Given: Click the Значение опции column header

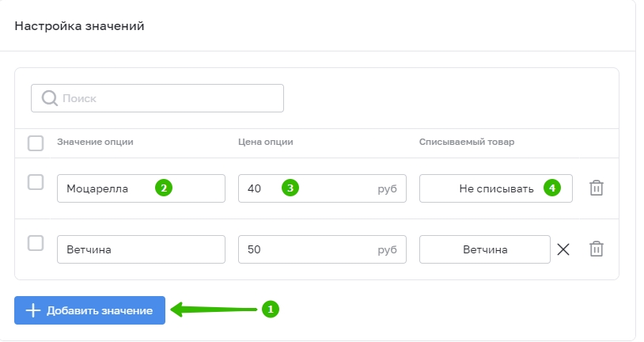Looking at the screenshot, I should (x=95, y=142).
